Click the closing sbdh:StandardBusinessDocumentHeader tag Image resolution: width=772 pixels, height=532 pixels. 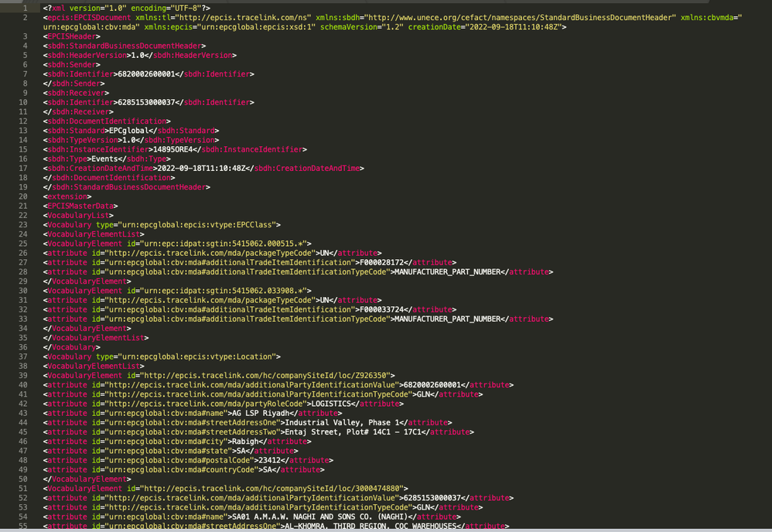tap(127, 187)
